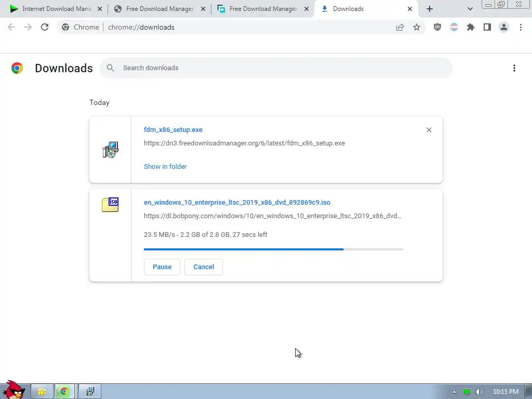The image size is (532, 399).
Task: Open the en_windows_10_enterprise ISO file link
Action: click(x=237, y=202)
